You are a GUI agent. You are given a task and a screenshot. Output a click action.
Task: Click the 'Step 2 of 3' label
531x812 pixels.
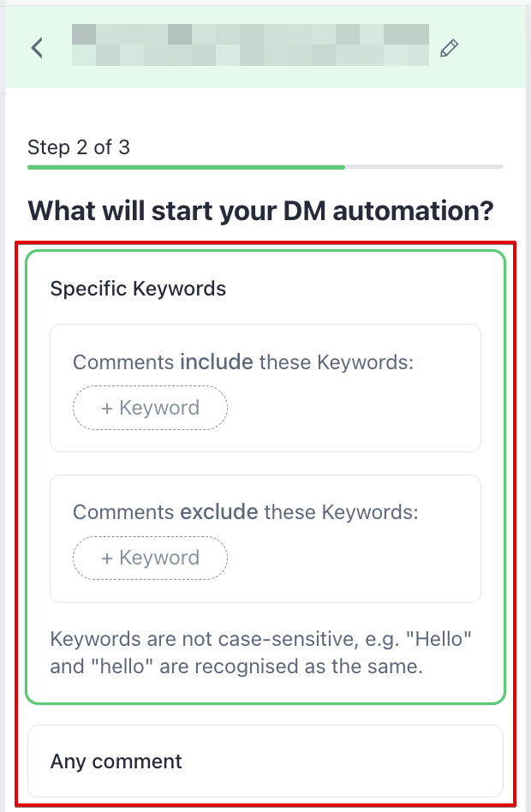pyautogui.click(x=79, y=147)
